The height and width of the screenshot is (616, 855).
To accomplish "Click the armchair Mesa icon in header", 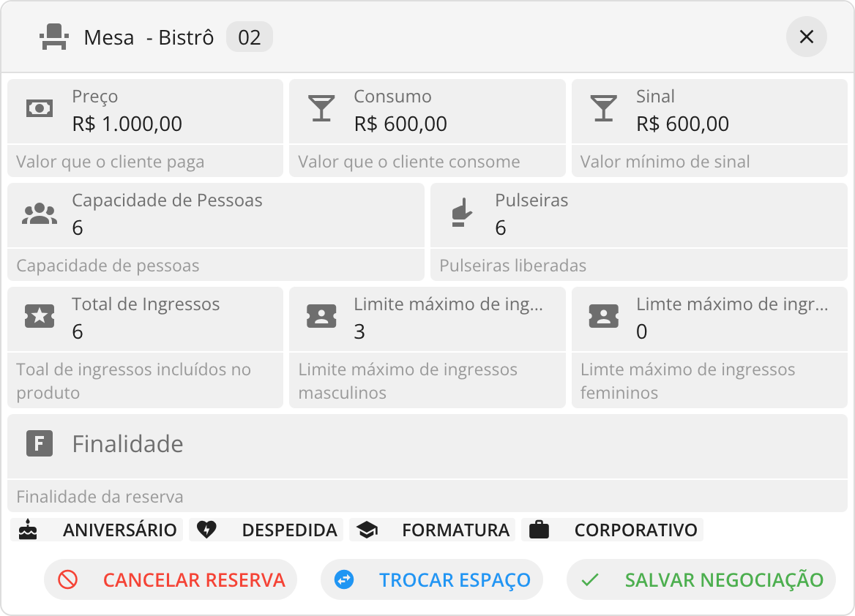I will coord(54,37).
